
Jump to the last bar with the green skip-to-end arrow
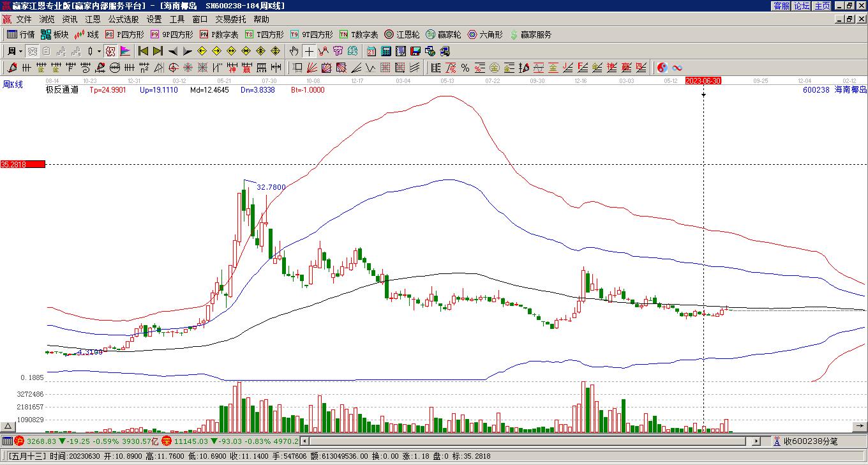[158, 51]
